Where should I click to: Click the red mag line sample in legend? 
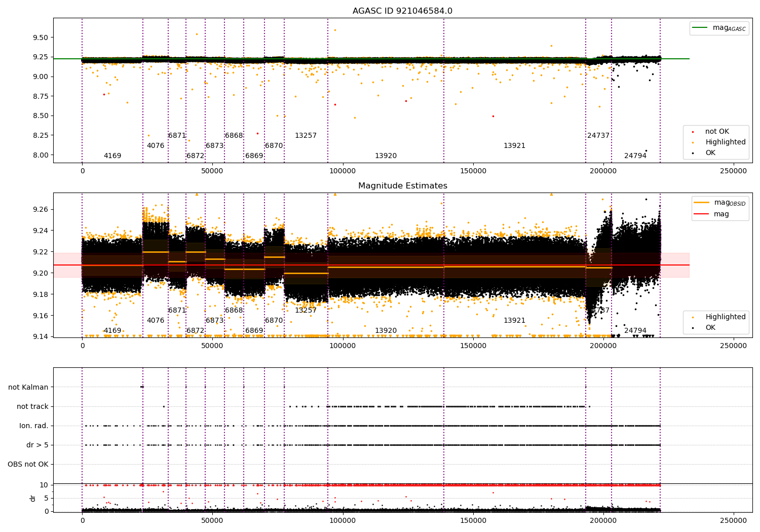[701, 214]
